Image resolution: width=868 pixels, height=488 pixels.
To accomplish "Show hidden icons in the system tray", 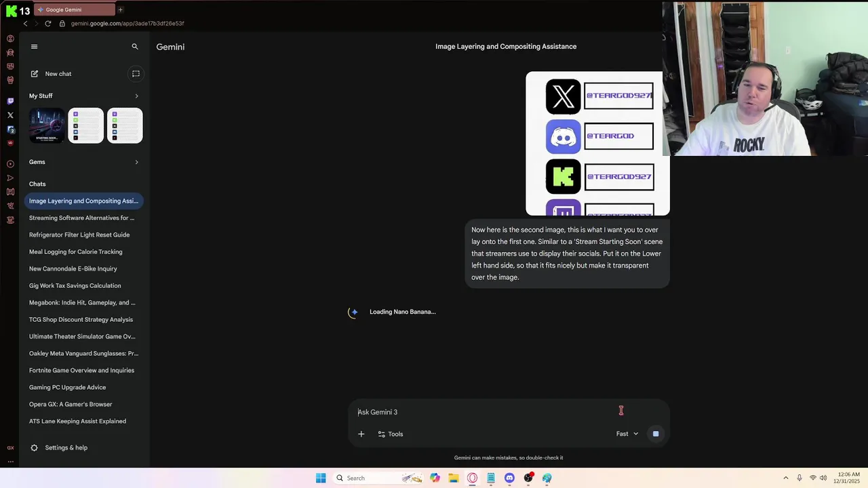I will tap(786, 478).
